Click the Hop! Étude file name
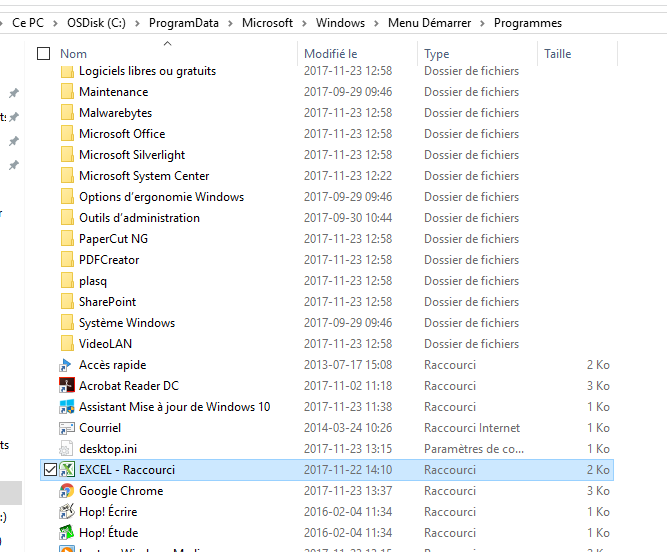 (x=108, y=532)
